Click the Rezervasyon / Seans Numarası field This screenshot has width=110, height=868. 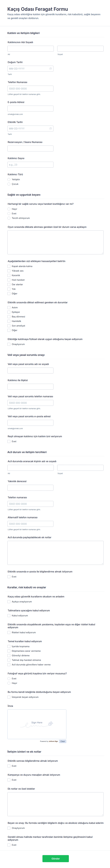[30, 149]
